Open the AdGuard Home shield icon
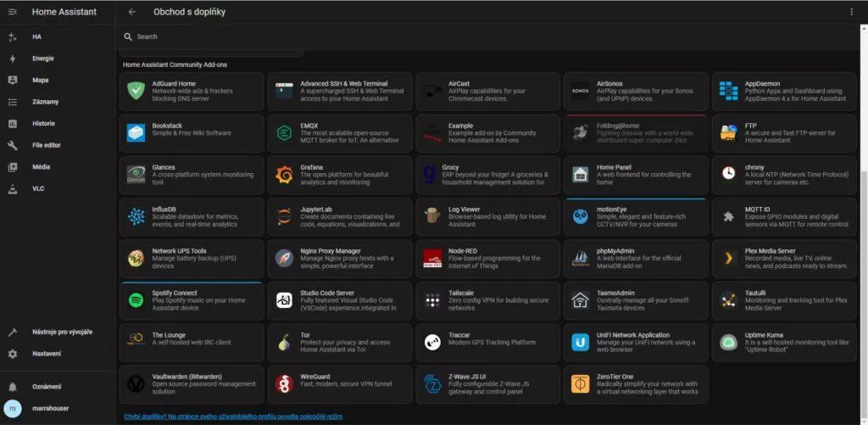This screenshot has width=868, height=425. pos(136,91)
